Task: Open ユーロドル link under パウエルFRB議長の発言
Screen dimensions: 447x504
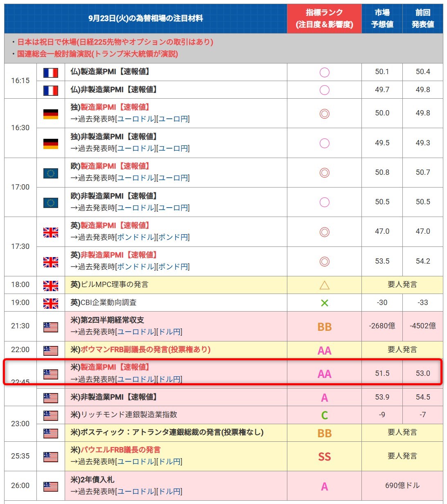Action: pyautogui.click(x=136, y=462)
